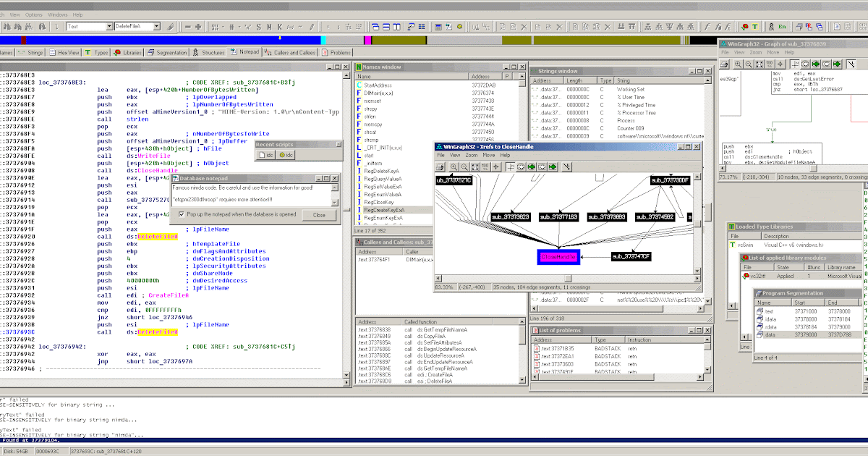The height and width of the screenshot is (456, 868).
Task: Open the View menu in main menu bar
Action: tap(13, 14)
